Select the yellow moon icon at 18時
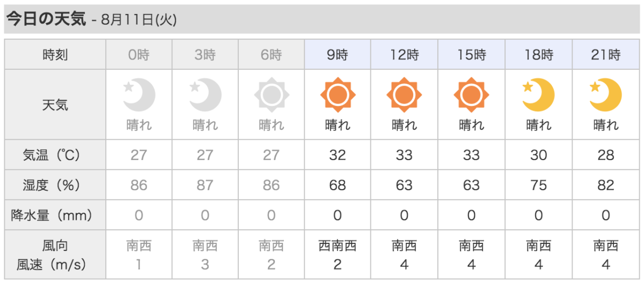The width and height of the screenshot is (644, 282). tap(538, 95)
